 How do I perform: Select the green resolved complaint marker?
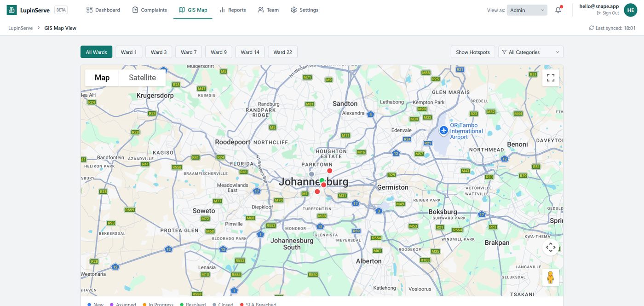click(x=322, y=180)
